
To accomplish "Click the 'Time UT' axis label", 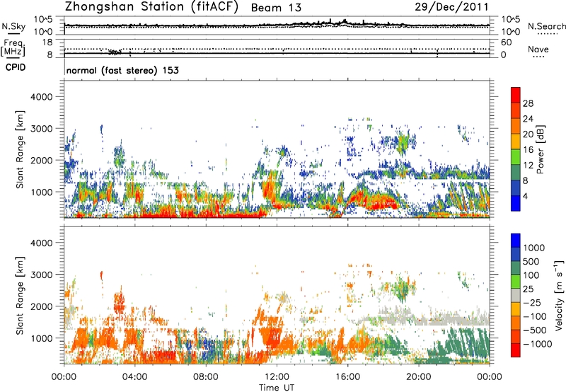I will tap(277, 388).
